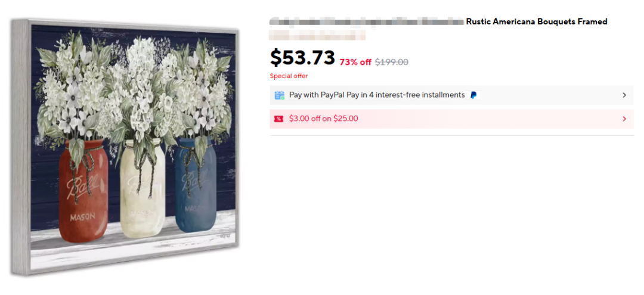The width and height of the screenshot is (644, 295).
Task: Click the red percent coupon icon
Action: pos(279,119)
